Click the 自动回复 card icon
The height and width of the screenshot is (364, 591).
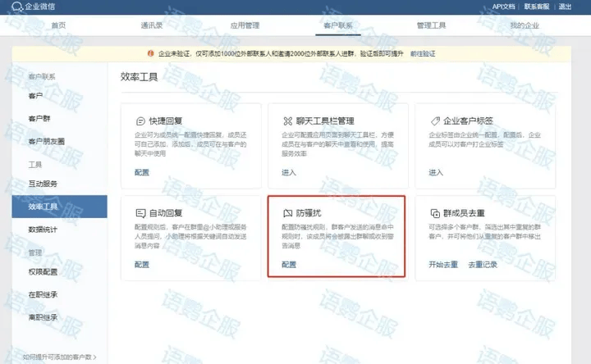(x=140, y=212)
